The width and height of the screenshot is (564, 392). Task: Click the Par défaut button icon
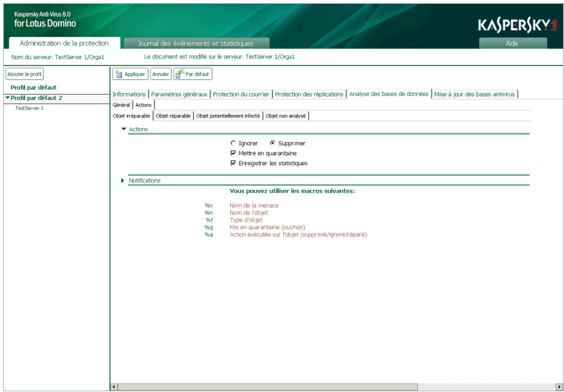point(180,74)
